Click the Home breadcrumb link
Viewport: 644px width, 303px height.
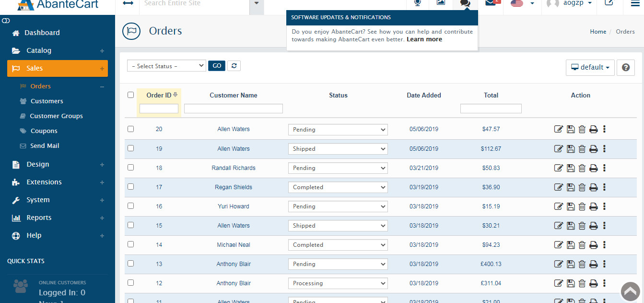[598, 32]
